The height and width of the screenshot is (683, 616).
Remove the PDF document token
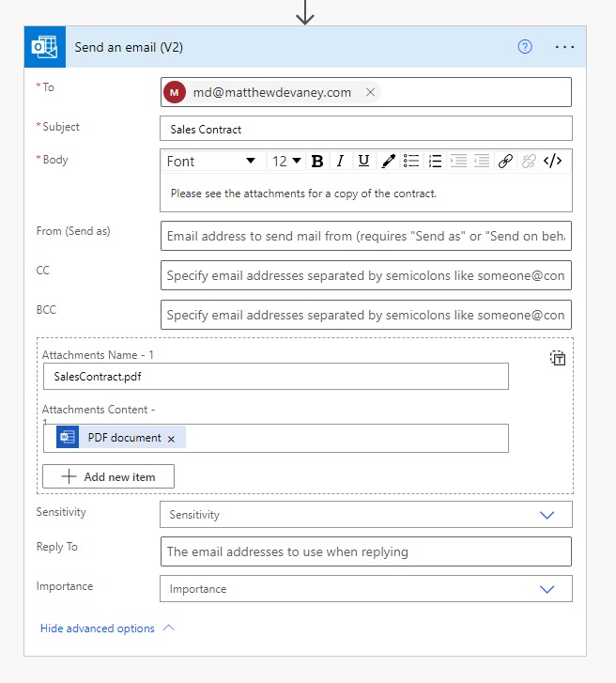pos(171,439)
